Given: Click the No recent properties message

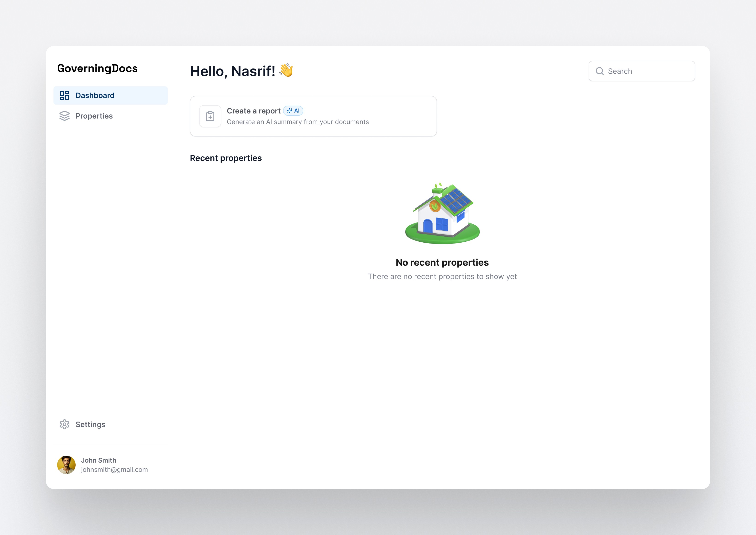Looking at the screenshot, I should [x=442, y=263].
